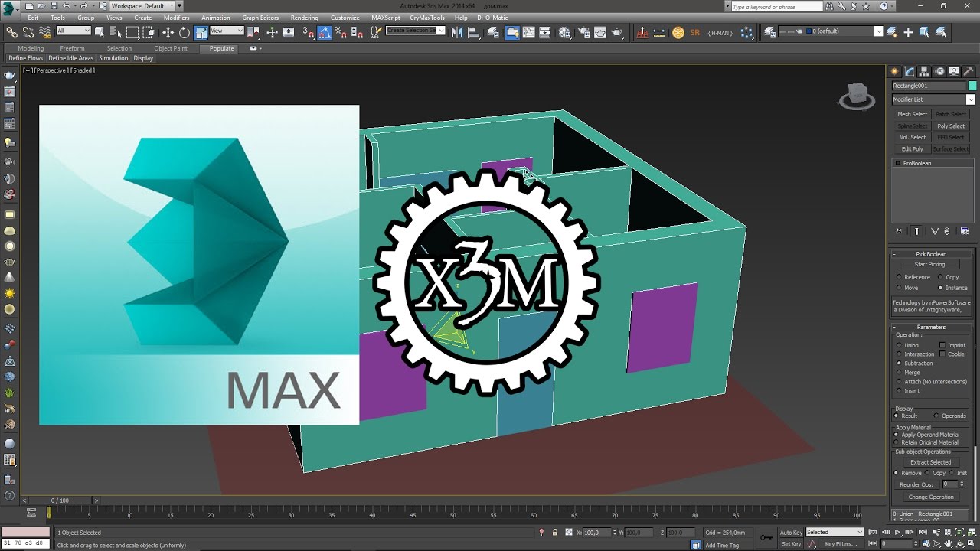Open the Rendering menu

[305, 18]
